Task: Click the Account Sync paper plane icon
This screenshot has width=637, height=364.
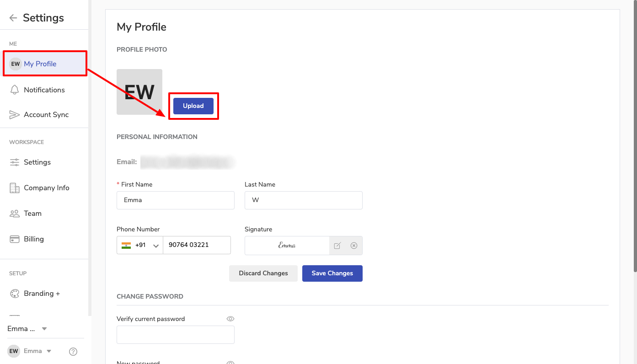Action: click(15, 115)
